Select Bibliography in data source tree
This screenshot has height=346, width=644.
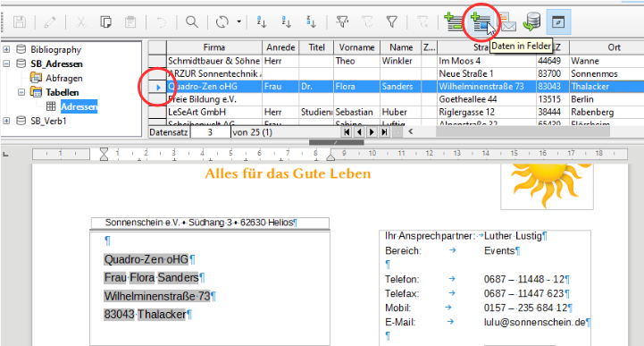point(56,50)
